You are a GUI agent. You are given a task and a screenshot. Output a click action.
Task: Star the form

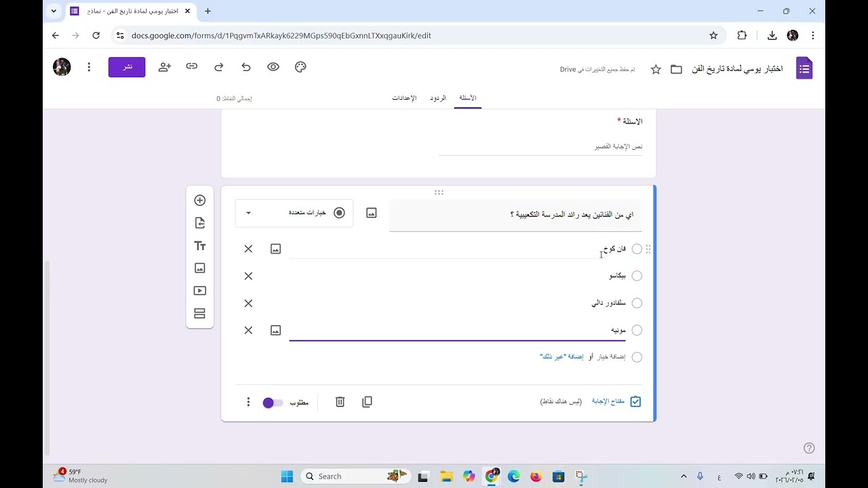[x=656, y=69]
